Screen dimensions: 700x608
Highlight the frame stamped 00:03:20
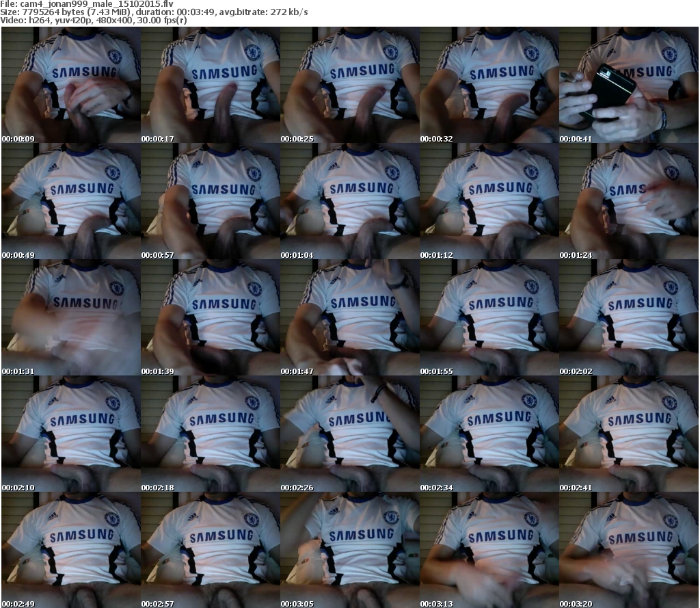click(629, 550)
